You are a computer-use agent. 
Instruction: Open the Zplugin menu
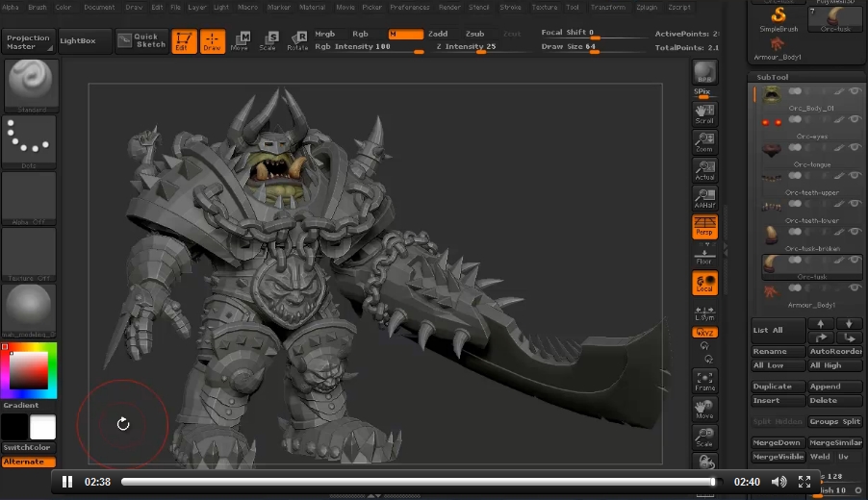[x=647, y=7]
